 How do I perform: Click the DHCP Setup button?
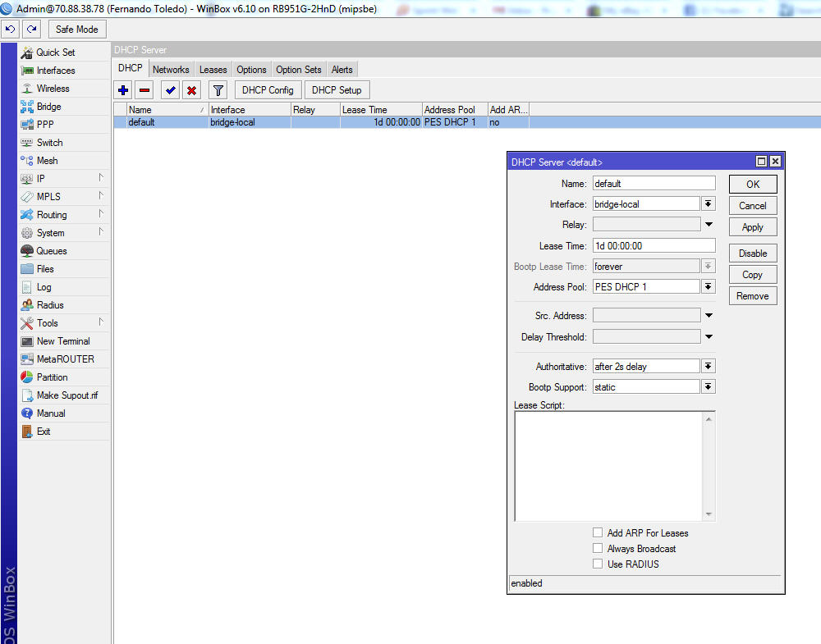pyautogui.click(x=337, y=90)
